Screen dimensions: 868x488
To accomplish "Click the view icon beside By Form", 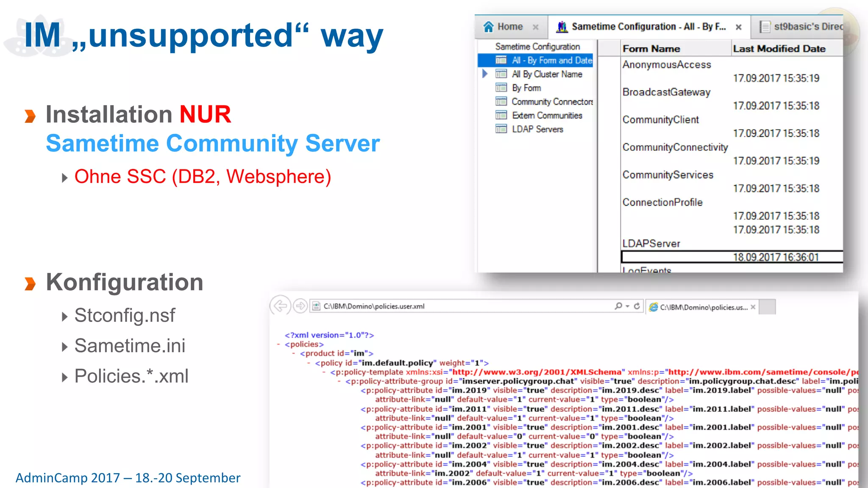I will click(x=501, y=88).
